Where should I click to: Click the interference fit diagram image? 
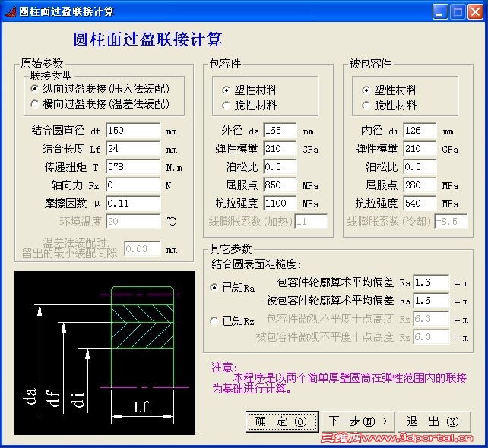tap(105, 353)
